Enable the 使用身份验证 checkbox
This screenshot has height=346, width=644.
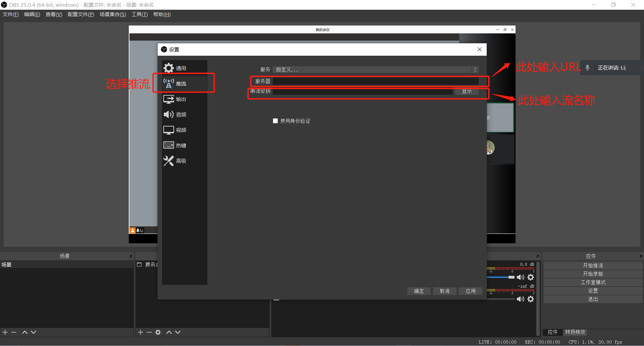pos(275,121)
